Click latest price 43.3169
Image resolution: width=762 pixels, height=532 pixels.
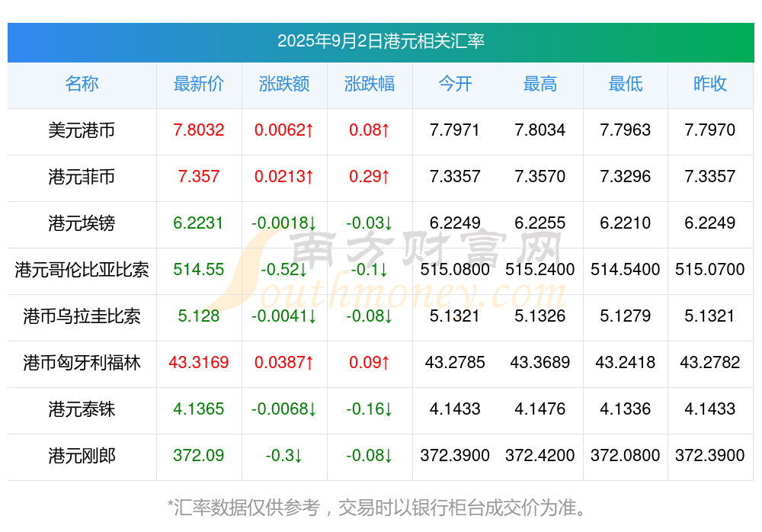click(x=199, y=362)
